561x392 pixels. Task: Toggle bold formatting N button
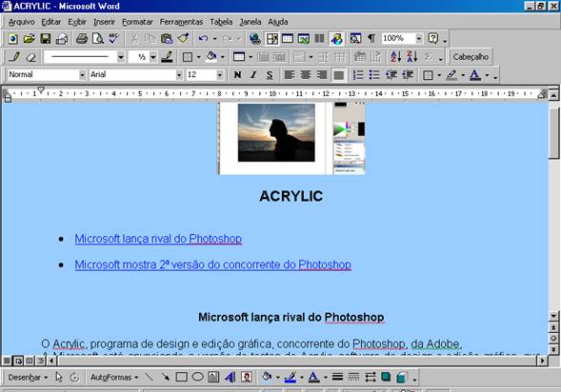(237, 74)
